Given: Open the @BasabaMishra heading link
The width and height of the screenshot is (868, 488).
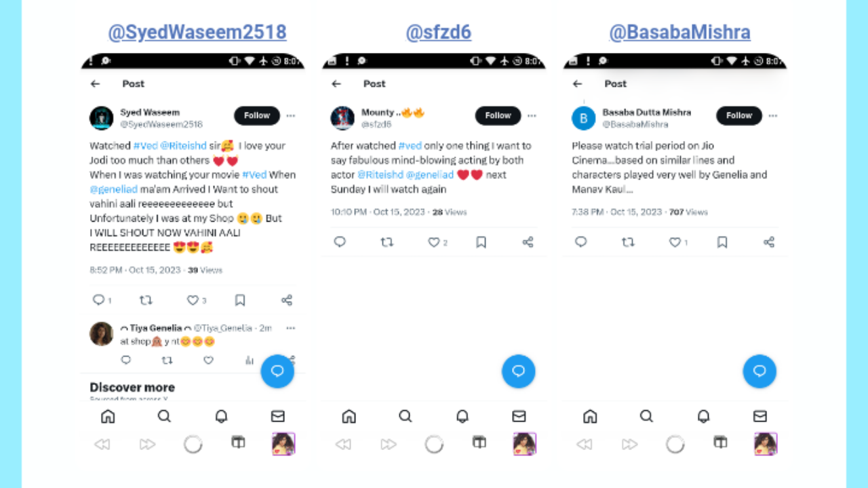Looking at the screenshot, I should coord(679,32).
